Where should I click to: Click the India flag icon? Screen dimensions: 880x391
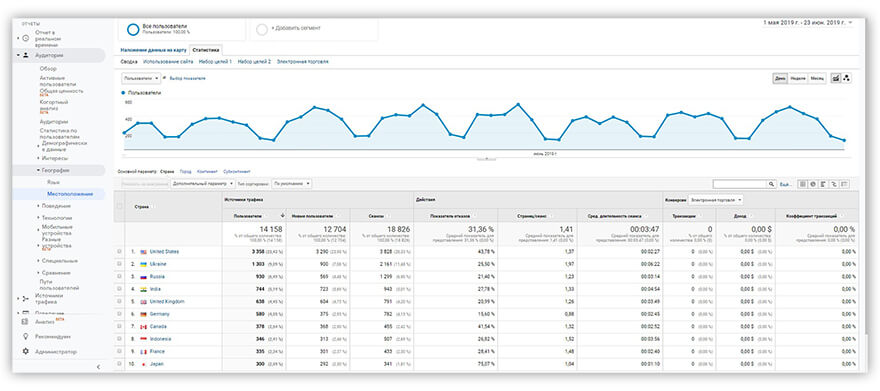(x=143, y=289)
